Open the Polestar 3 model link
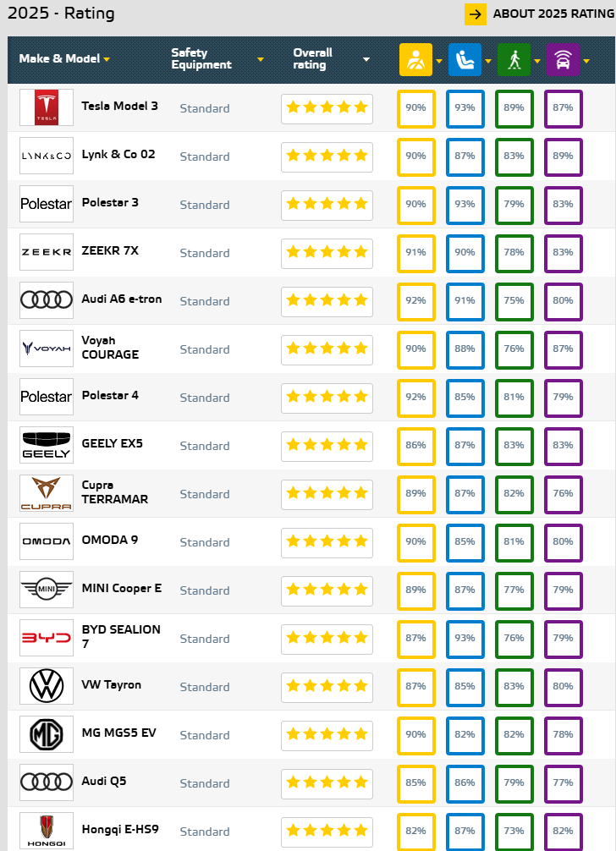Screen dimensions: 616x851 110,203
